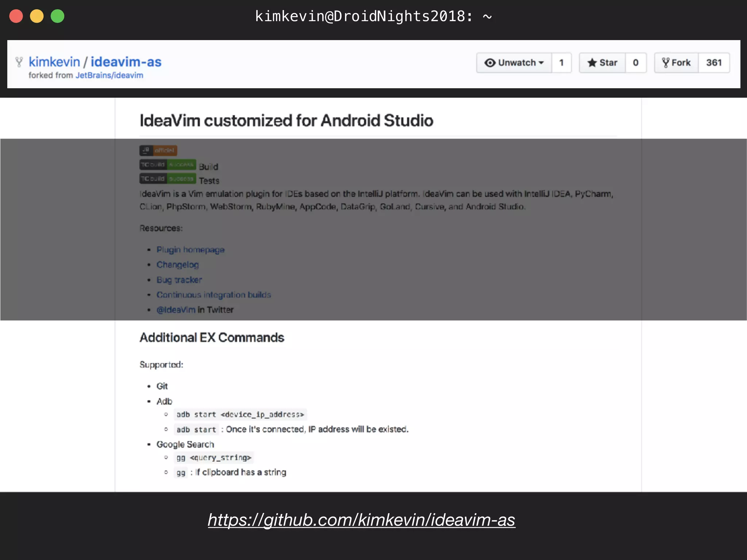This screenshot has height=560, width=747.
Task: Click the forks count 361
Action: pyautogui.click(x=714, y=63)
